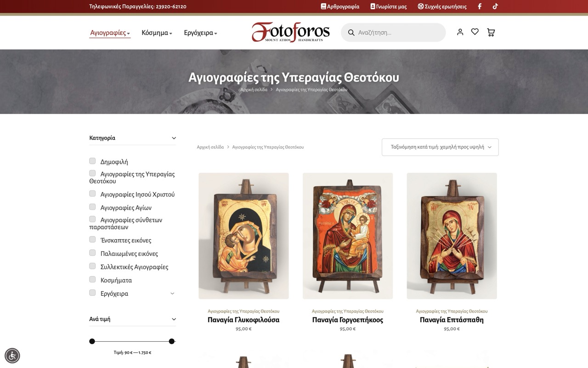This screenshot has width=588, height=368.
Task: Open the Κόσμημα navigation menu
Action: [x=157, y=33]
